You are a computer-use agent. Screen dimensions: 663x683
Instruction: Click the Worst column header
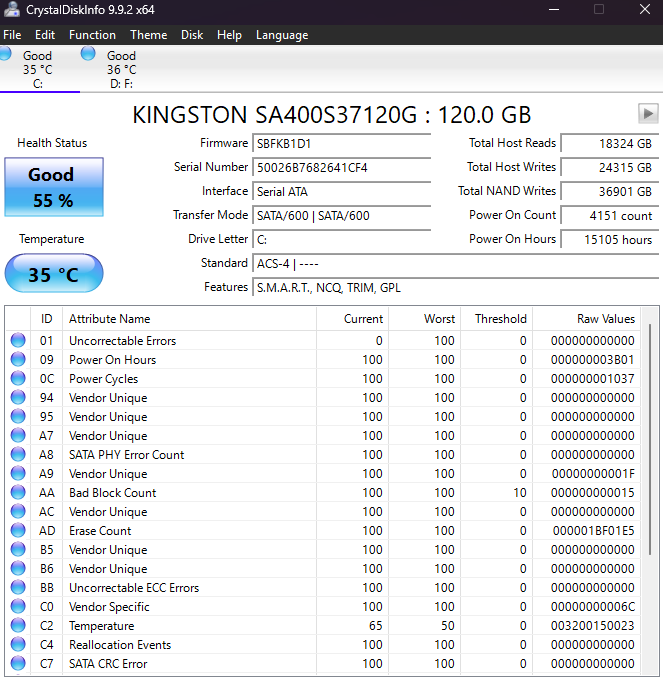click(425, 319)
